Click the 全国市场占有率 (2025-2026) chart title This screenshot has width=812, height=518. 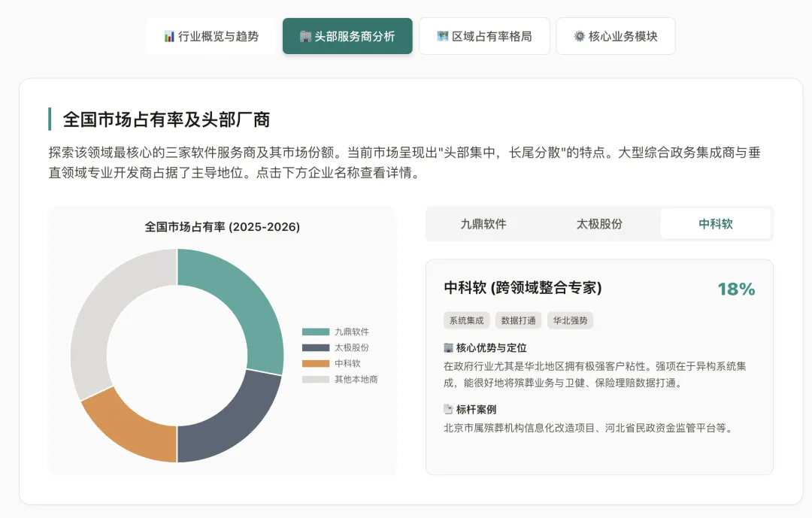click(222, 227)
